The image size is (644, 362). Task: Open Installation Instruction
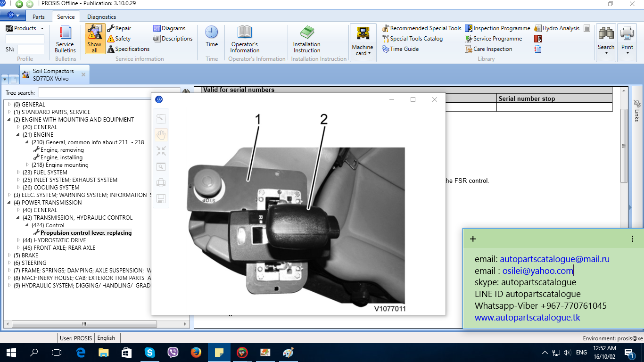(x=307, y=39)
